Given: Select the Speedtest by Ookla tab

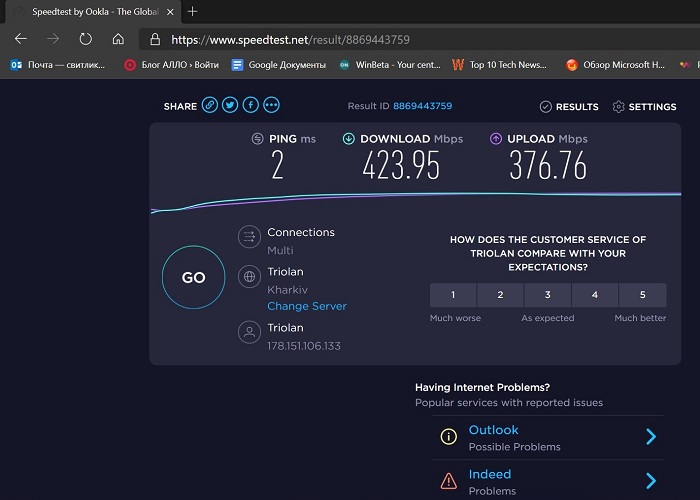Looking at the screenshot, I should click(x=95, y=12).
